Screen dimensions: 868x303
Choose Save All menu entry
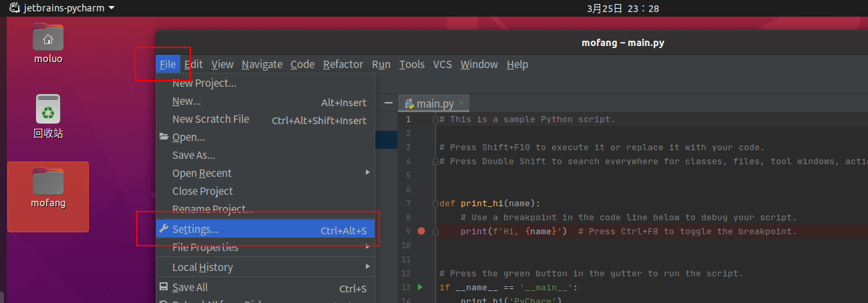pyautogui.click(x=265, y=288)
